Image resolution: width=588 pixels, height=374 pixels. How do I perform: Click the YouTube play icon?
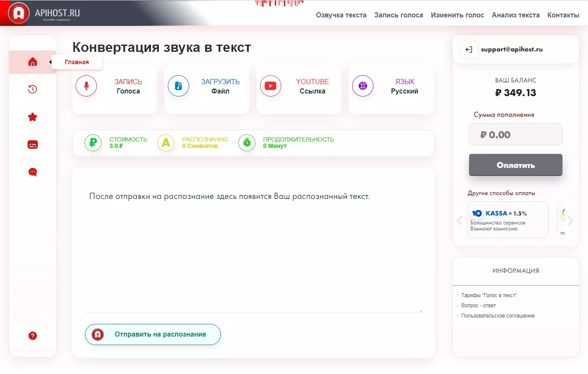coord(271,86)
